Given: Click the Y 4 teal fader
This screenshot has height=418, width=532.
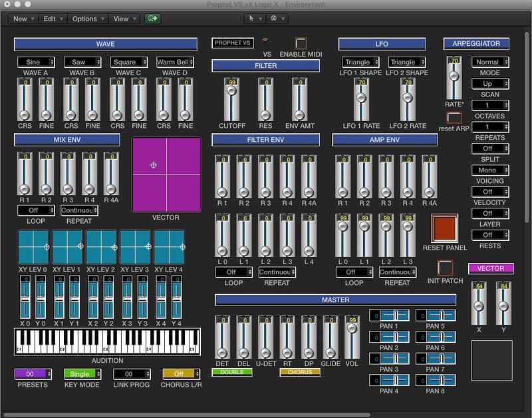Looking at the screenshot, I should tap(176, 297).
